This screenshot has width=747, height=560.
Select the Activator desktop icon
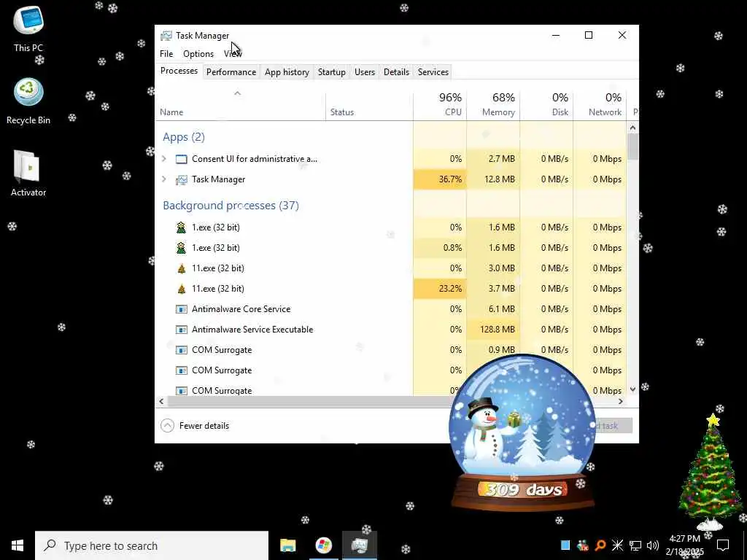point(28,173)
